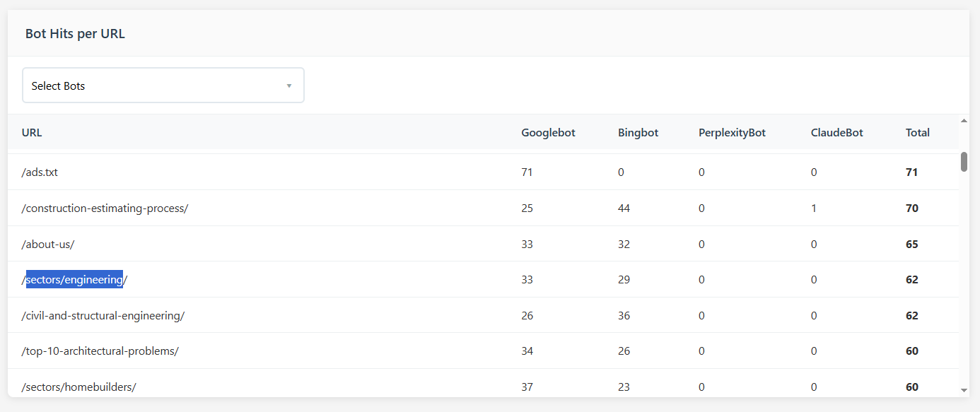Click the /about-us/ row link
The width and height of the screenshot is (980, 412).
point(47,243)
